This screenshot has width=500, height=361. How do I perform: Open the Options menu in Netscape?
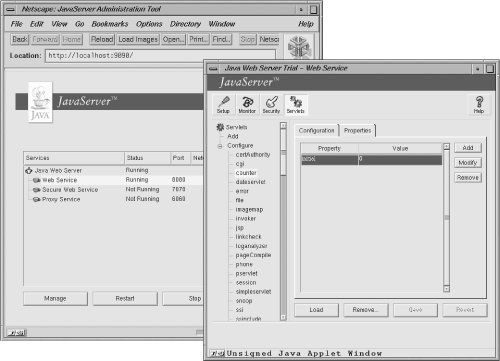149,24
